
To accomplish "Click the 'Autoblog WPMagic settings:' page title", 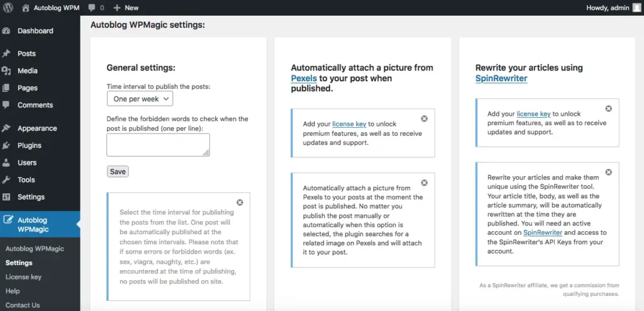I will pyautogui.click(x=147, y=25).
